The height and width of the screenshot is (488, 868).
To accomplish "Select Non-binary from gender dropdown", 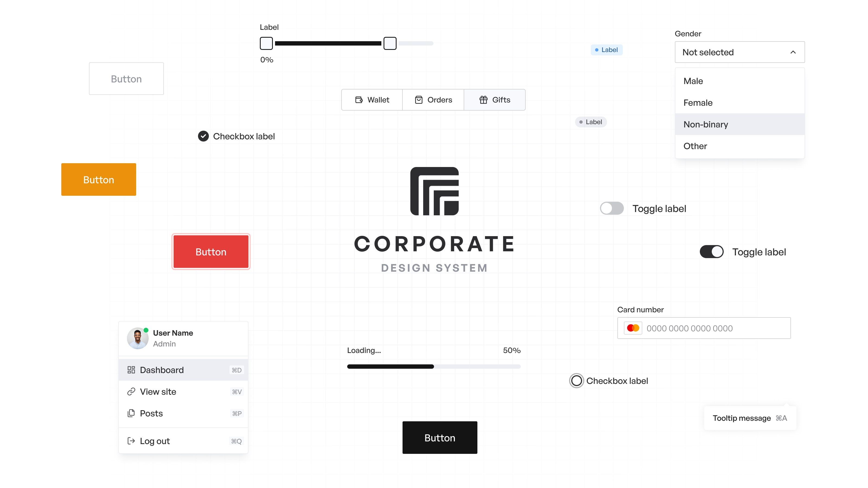I will click(740, 124).
